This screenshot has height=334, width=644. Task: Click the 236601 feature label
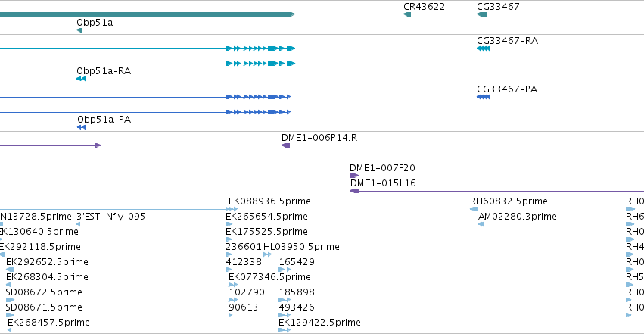click(244, 247)
